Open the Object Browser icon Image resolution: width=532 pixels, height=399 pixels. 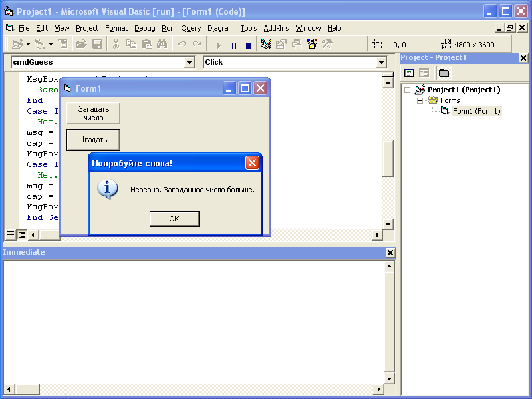click(312, 44)
